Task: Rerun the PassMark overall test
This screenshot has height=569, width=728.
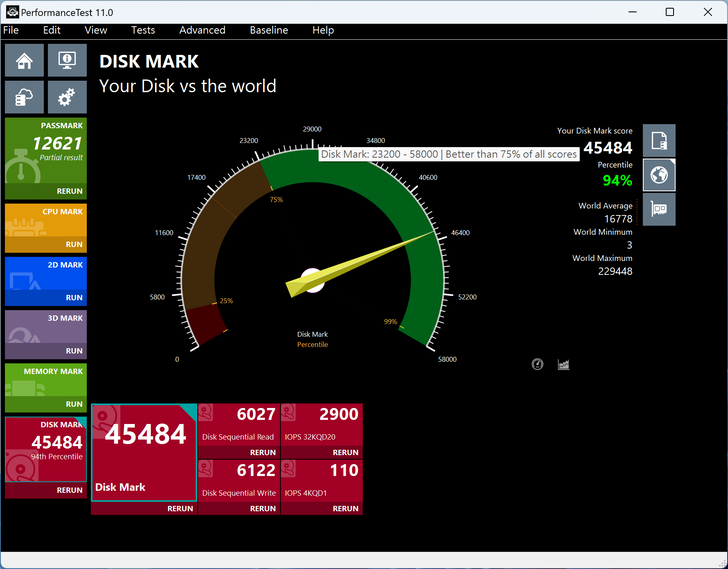Action: click(69, 191)
